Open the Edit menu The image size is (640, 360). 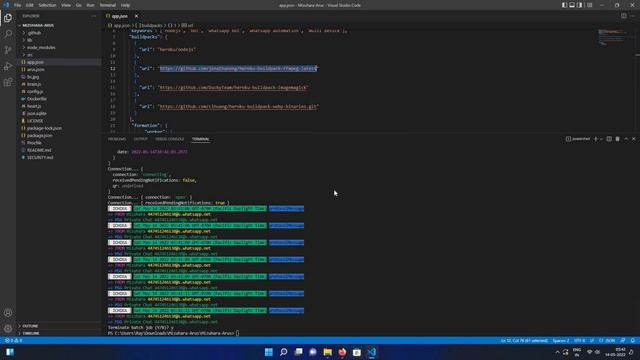point(30,5)
